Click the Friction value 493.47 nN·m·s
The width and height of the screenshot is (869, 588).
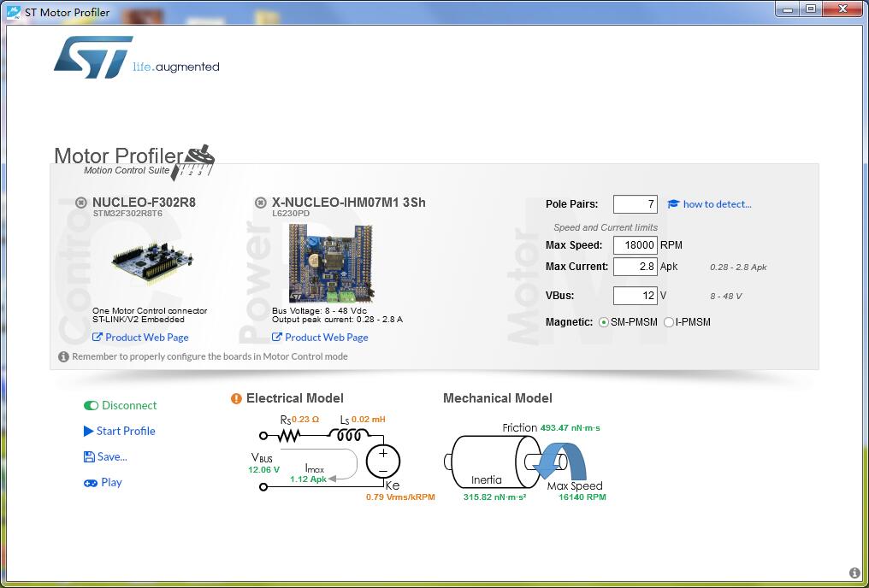[570, 428]
